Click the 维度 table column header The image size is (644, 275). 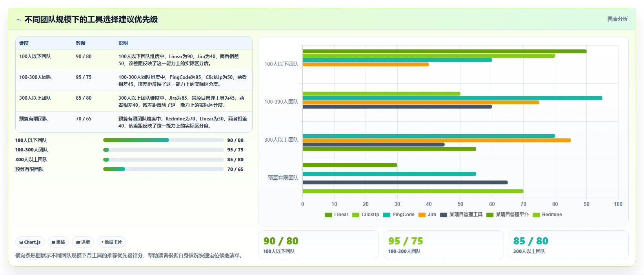coord(24,43)
